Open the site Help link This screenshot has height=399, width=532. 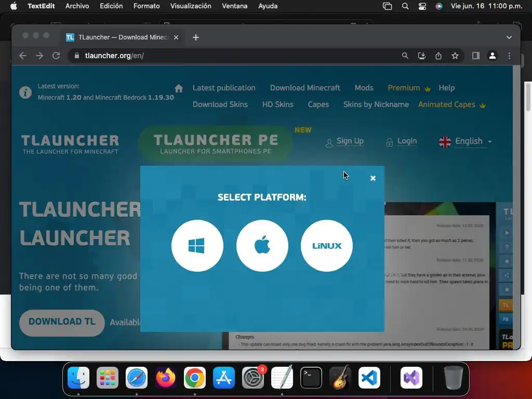(446, 88)
